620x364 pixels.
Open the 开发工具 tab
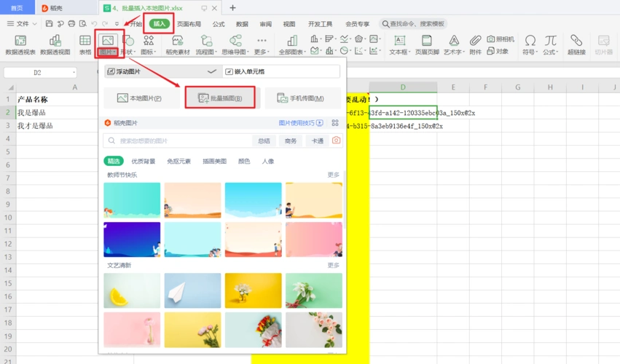pyautogui.click(x=321, y=24)
